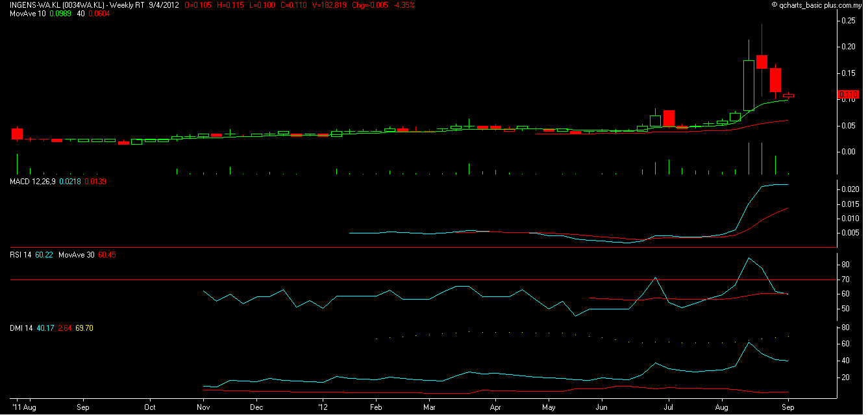
Task: Click the cyan 40.17 DMI value
Action: pos(45,328)
